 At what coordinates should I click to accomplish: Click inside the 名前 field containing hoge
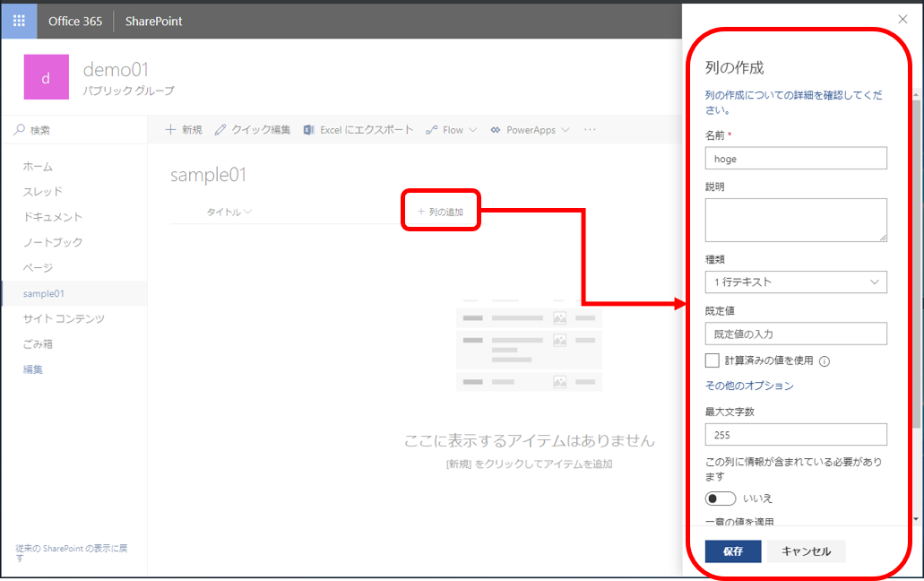click(796, 158)
